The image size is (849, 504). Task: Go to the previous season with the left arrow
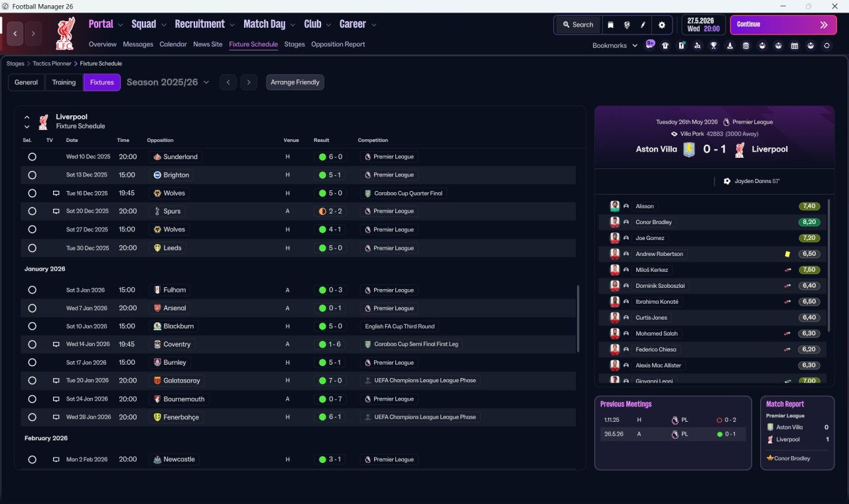(228, 82)
